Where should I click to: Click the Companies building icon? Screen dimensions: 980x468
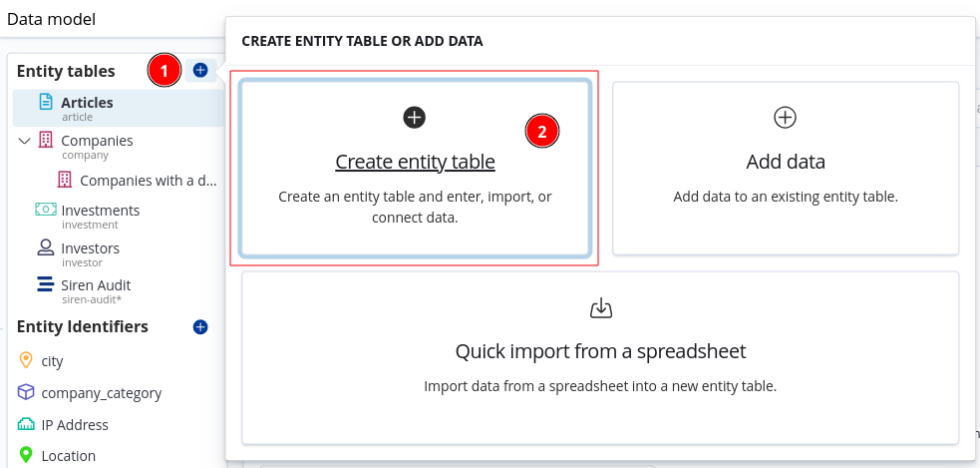(x=45, y=141)
